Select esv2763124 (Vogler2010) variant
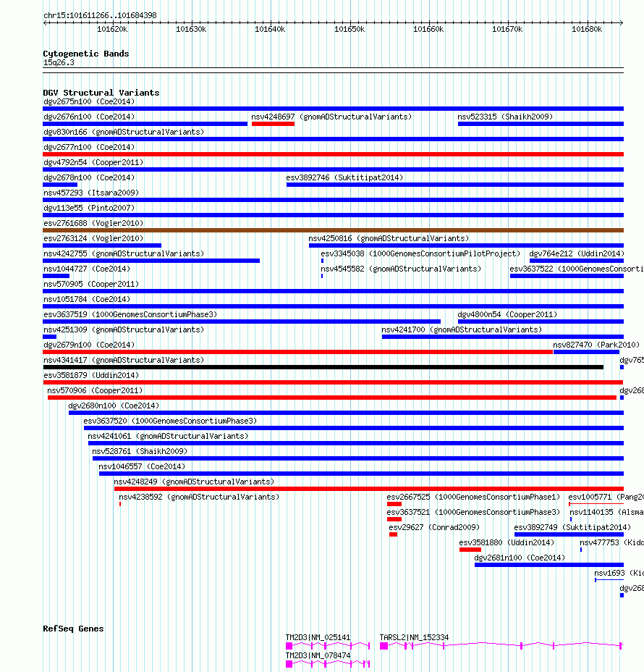This screenshot has width=644, height=672. click(93, 238)
